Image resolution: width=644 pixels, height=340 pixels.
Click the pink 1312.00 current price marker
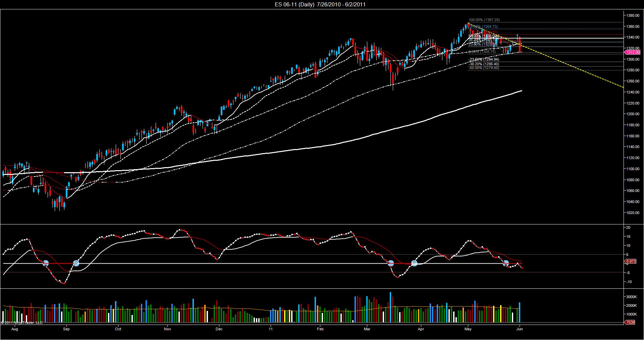(x=633, y=53)
